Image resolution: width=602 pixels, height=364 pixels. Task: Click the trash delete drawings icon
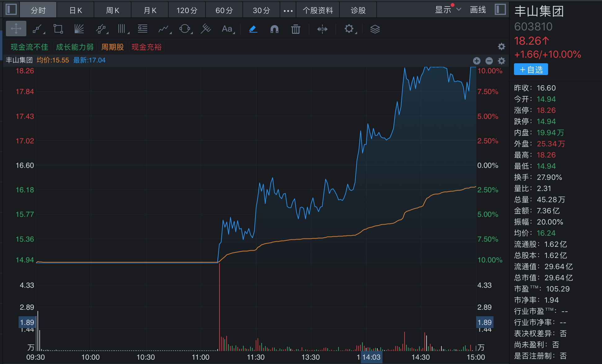click(x=295, y=29)
